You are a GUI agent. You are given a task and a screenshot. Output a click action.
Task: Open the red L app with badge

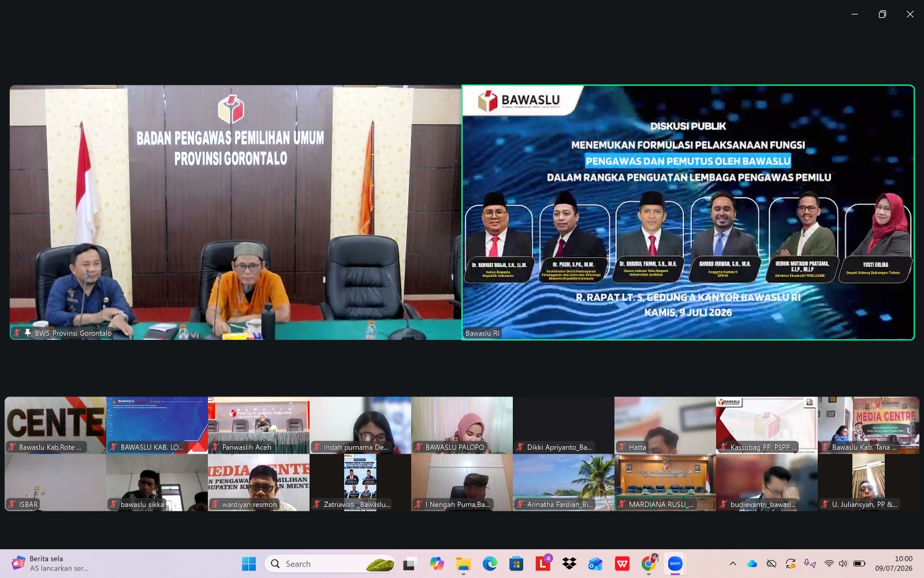[543, 564]
